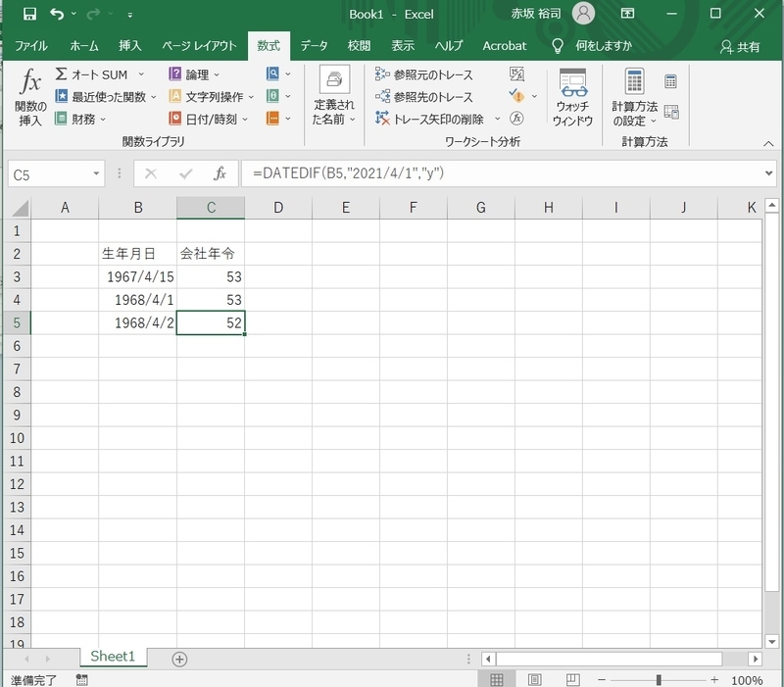Image resolution: width=784 pixels, height=687 pixels.
Task: Click トレース矢印の削除
Action: point(430,119)
